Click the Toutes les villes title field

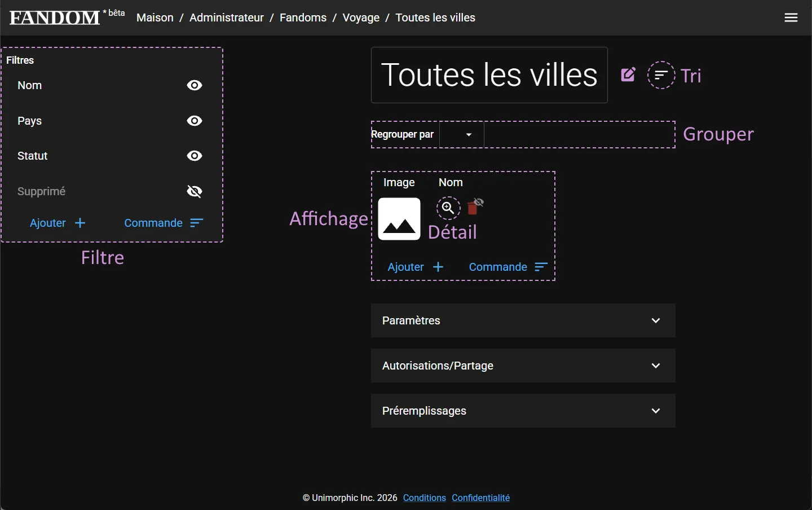click(489, 75)
